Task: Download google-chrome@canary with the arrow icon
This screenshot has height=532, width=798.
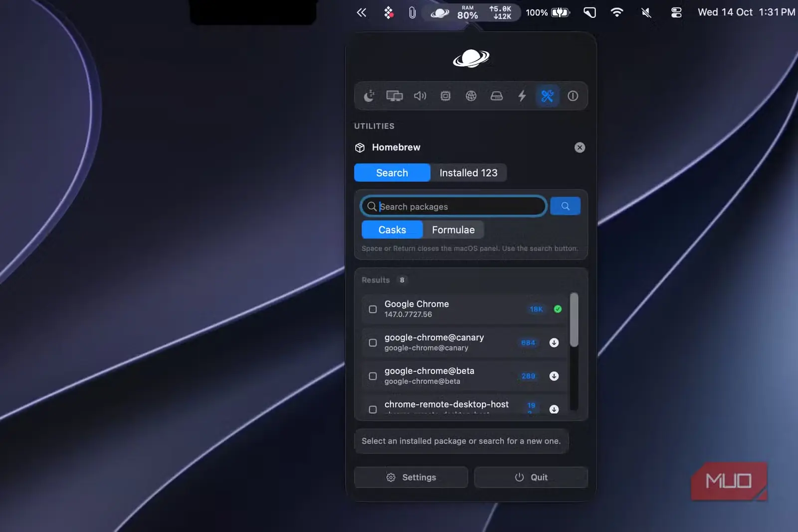Action: point(554,343)
